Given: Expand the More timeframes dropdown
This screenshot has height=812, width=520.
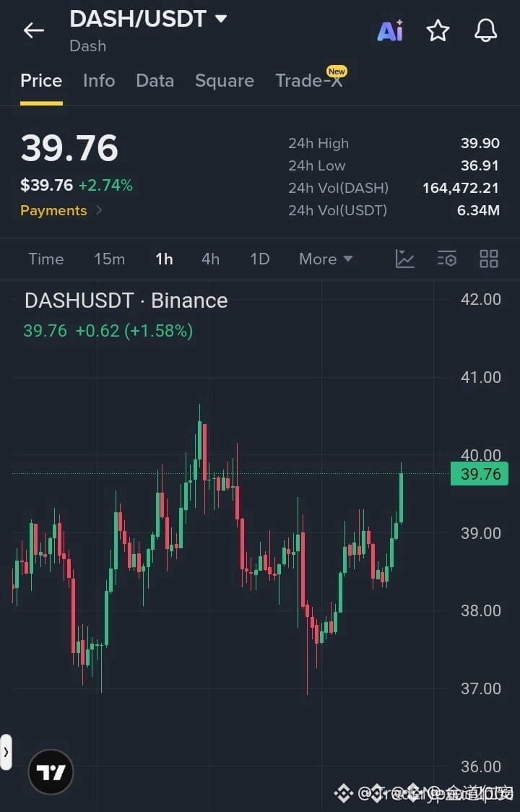Looking at the screenshot, I should click(x=325, y=259).
